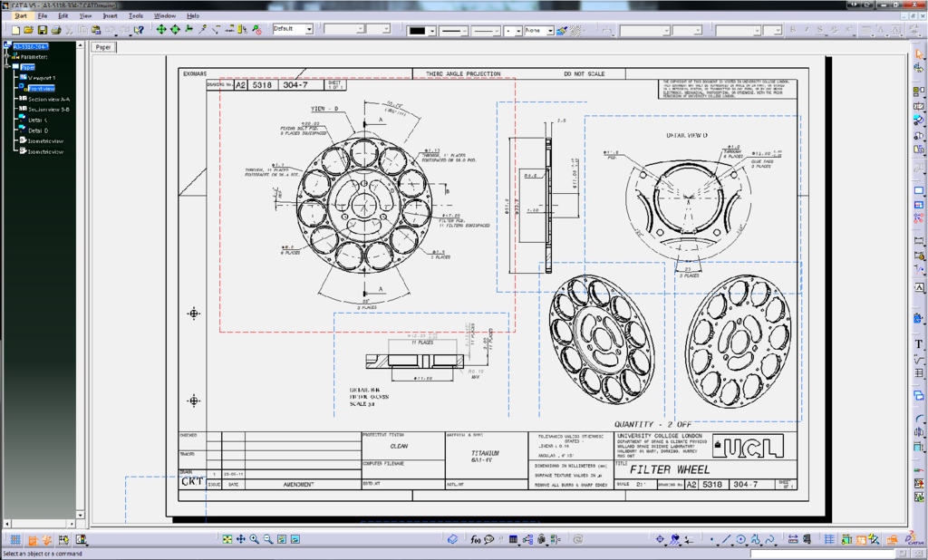The width and height of the screenshot is (928, 560).
Task: Toggle the second orange icon in bottom-left toolbar
Action: point(47,540)
